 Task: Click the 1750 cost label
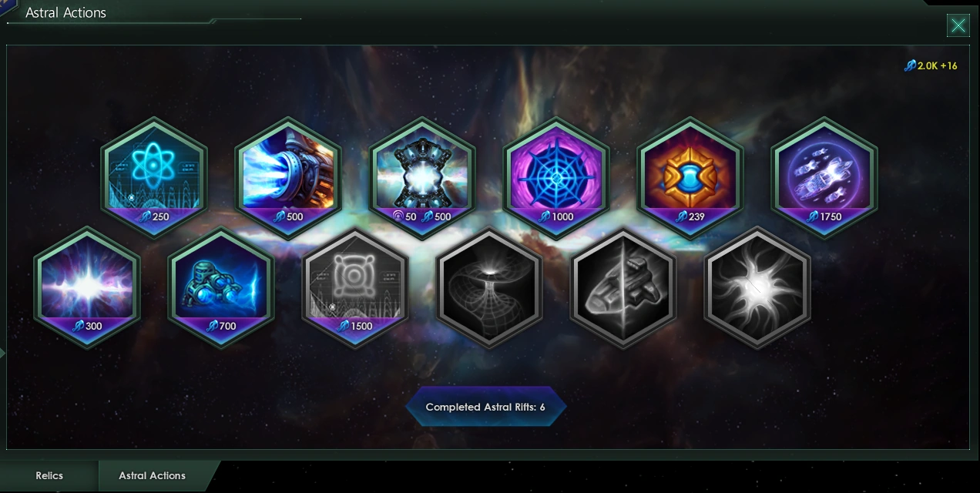click(x=824, y=216)
